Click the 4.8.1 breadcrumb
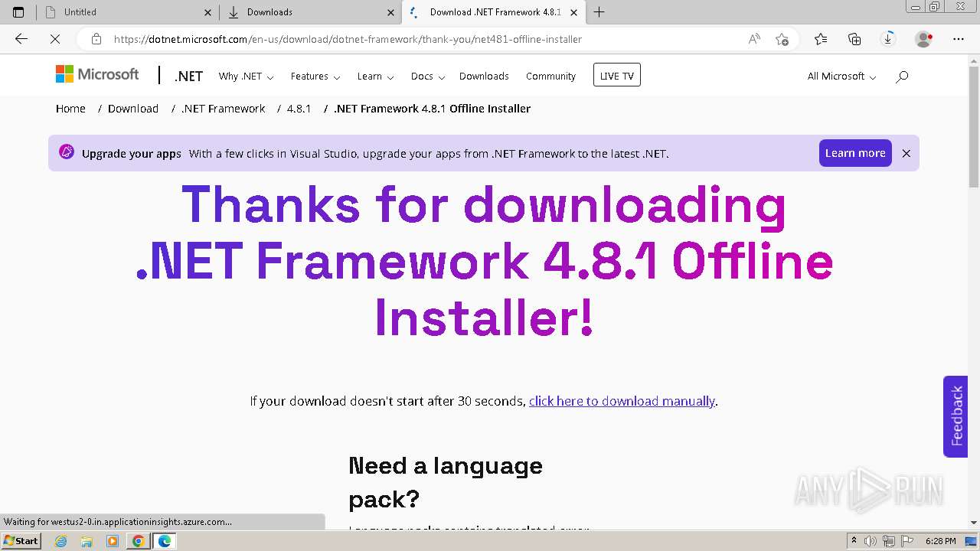This screenshot has height=551, width=980. click(299, 109)
